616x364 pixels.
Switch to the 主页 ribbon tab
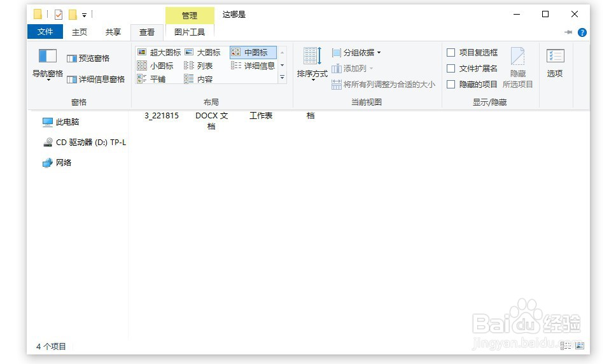pos(80,32)
